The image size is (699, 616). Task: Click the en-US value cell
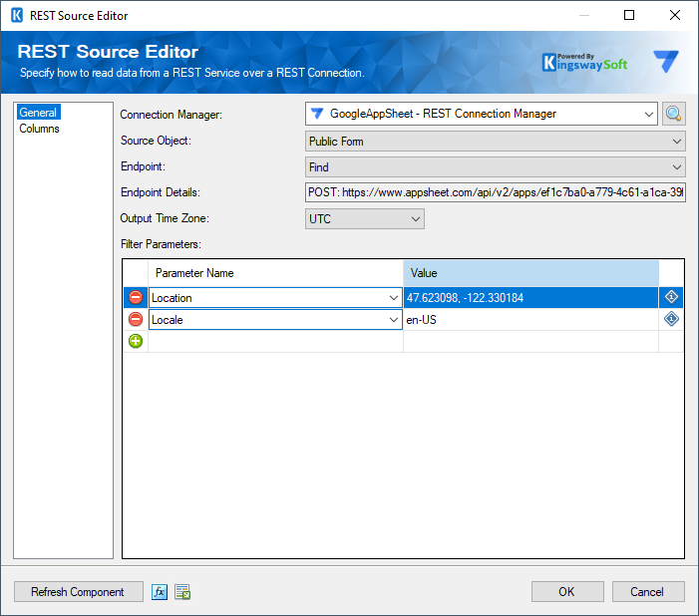(x=530, y=320)
